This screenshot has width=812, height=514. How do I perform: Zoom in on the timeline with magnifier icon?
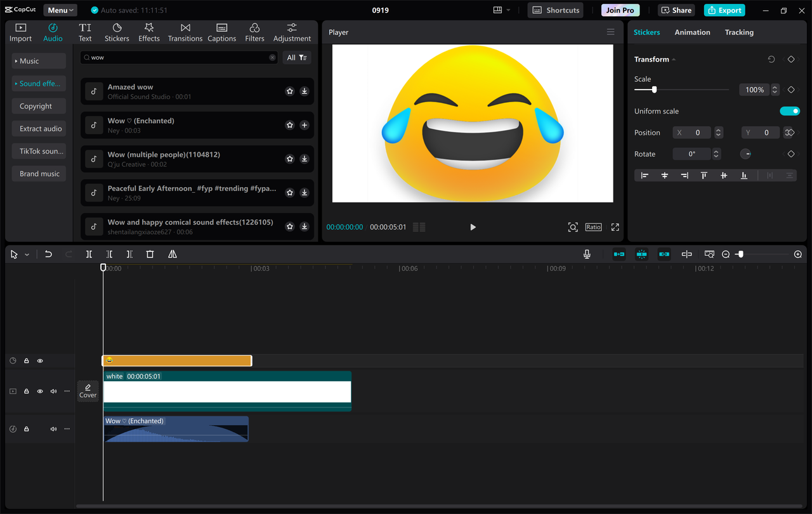click(797, 254)
